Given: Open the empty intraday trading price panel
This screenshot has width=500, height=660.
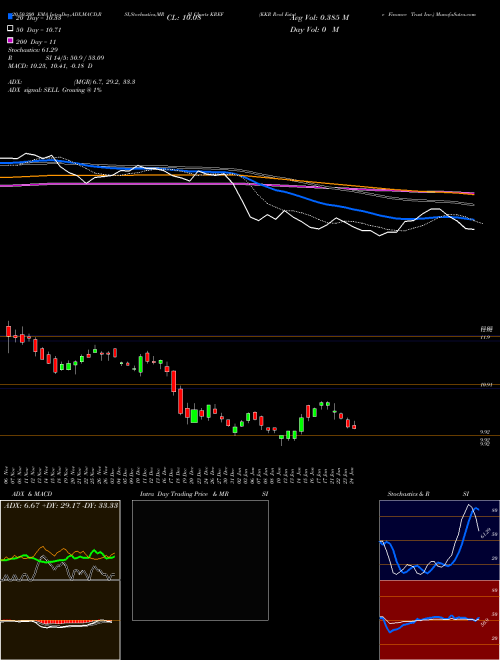Looking at the screenshot, I should pyautogui.click(x=200, y=560).
